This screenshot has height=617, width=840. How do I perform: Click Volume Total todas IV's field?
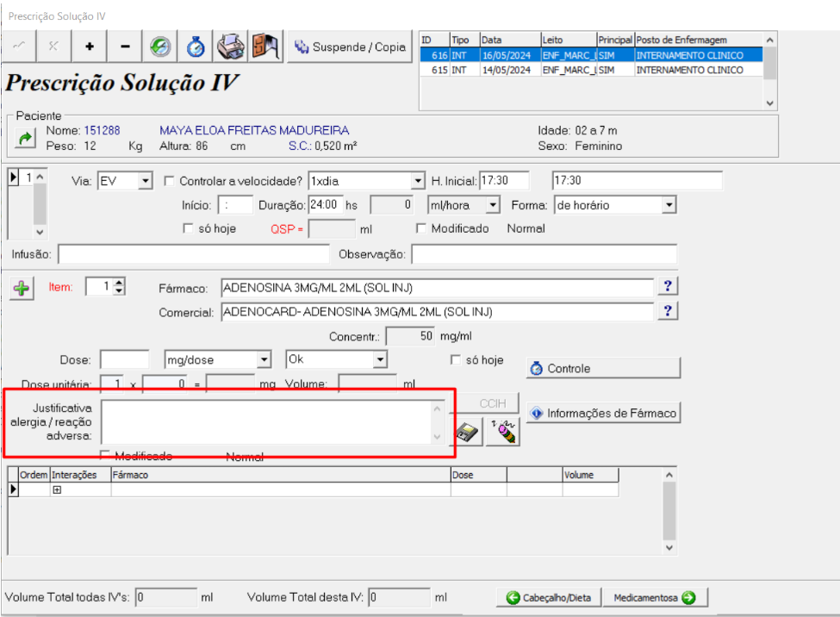click(166, 597)
